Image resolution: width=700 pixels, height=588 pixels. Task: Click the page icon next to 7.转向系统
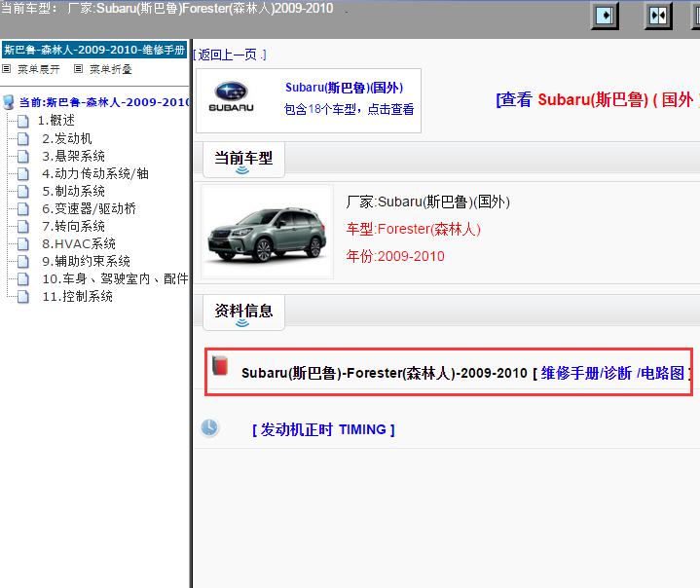pos(23,227)
